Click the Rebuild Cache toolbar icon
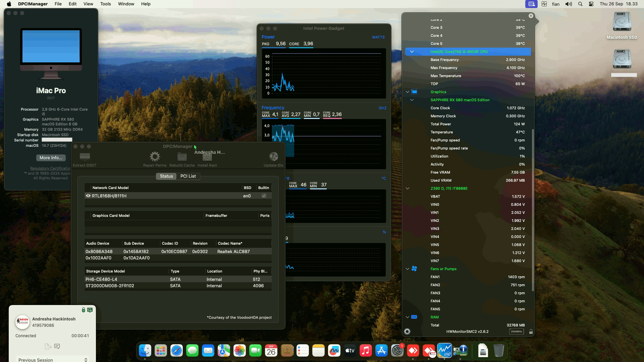Image resolution: width=644 pixels, height=362 pixels. pos(182,157)
